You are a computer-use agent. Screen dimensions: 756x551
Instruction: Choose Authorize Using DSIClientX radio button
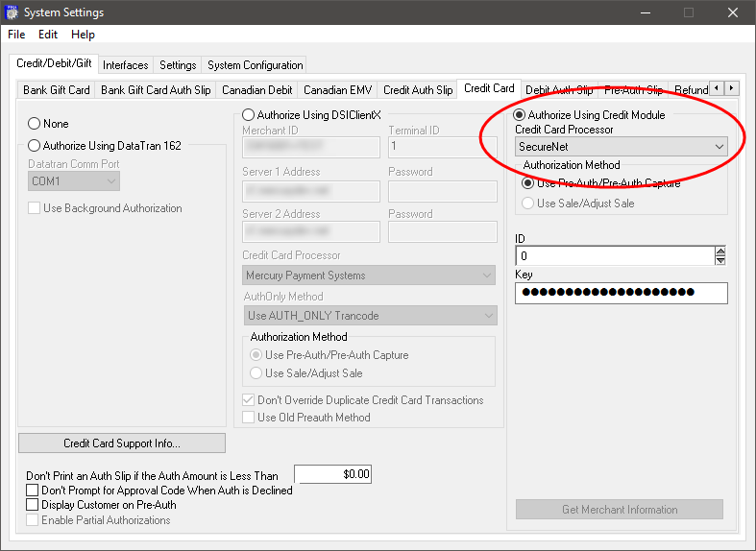coord(249,115)
